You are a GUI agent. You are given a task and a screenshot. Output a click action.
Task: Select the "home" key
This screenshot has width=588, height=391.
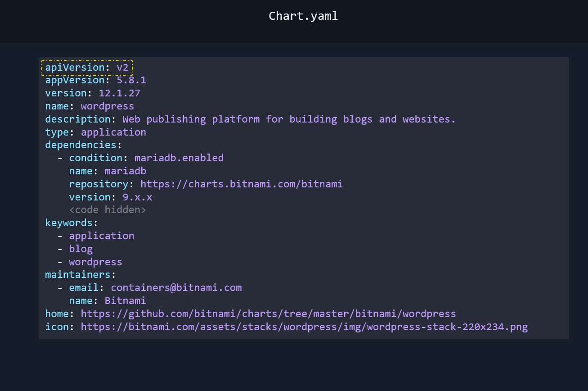coord(57,314)
